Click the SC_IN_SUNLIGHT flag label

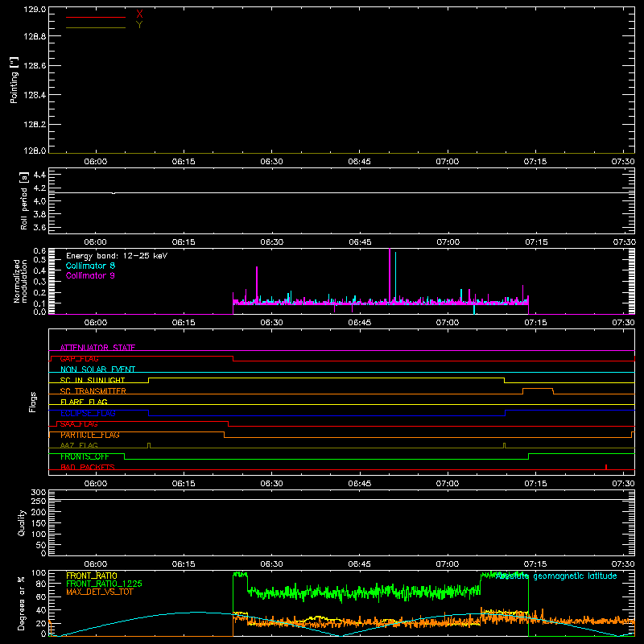coord(93,380)
